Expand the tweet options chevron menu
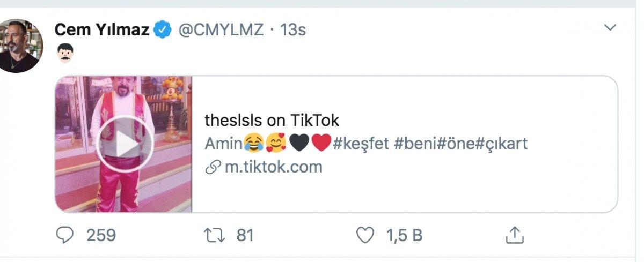 click(x=610, y=28)
